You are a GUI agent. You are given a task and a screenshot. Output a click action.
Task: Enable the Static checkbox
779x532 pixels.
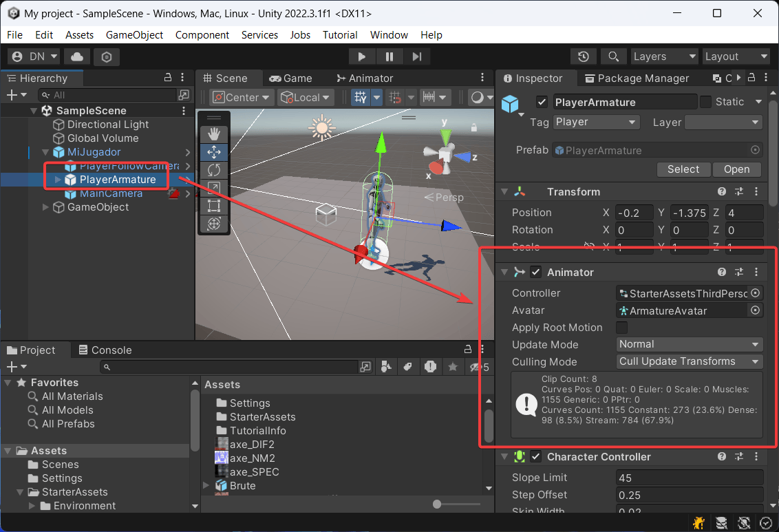(705, 102)
